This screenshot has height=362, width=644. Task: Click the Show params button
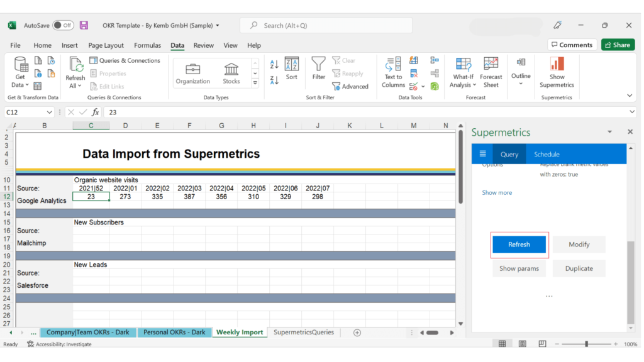click(x=519, y=268)
